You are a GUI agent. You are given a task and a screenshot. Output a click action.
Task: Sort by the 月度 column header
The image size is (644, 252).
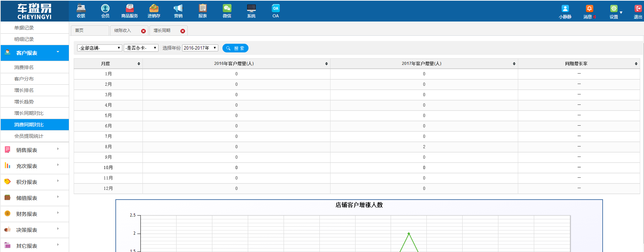(108, 64)
